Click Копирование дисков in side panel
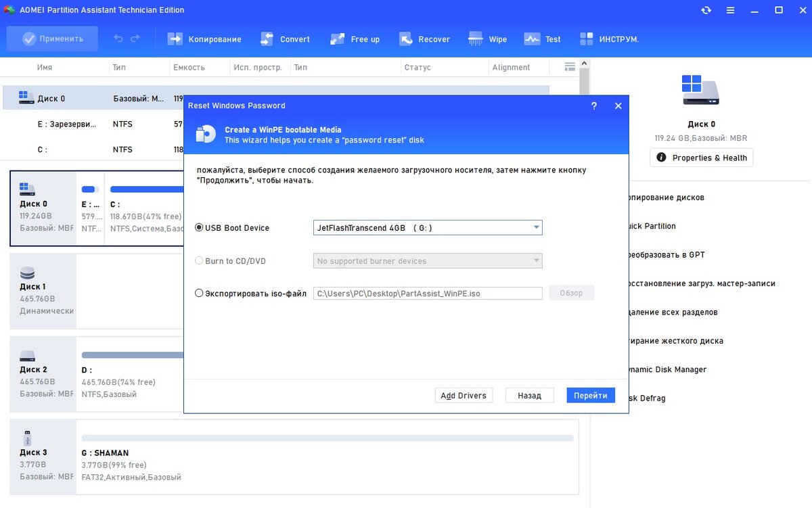Screen dimensions: 812x508 [x=666, y=198]
